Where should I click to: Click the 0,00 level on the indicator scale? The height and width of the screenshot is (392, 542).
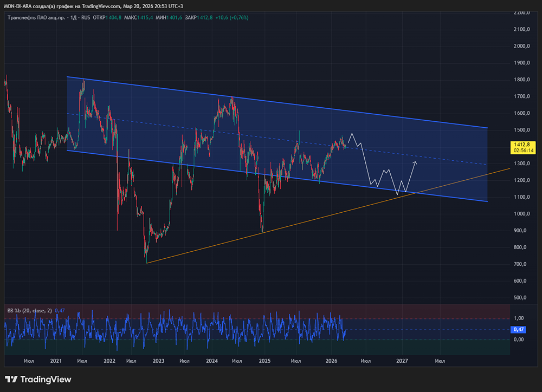point(519,339)
